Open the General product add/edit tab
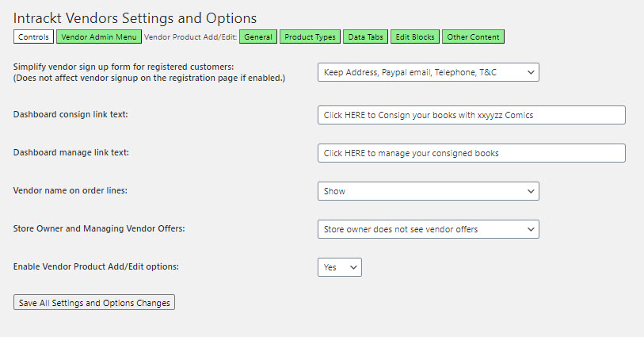Image resolution: width=644 pixels, height=337 pixels. point(258,36)
